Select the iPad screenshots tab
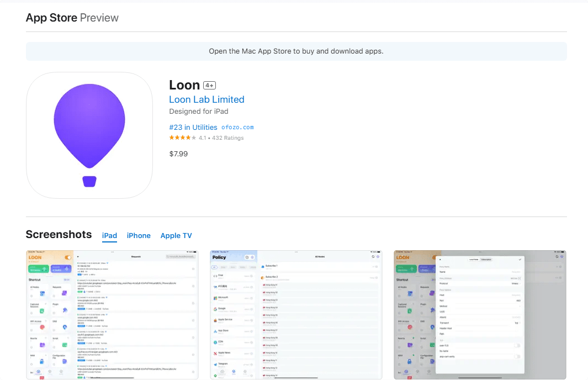The image size is (588, 380). [109, 235]
